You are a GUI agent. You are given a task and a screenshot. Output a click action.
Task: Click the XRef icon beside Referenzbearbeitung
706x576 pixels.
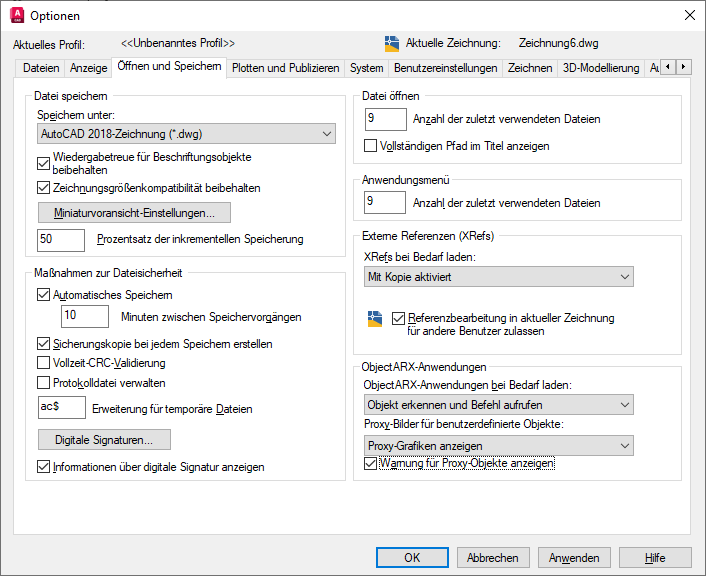click(x=375, y=319)
